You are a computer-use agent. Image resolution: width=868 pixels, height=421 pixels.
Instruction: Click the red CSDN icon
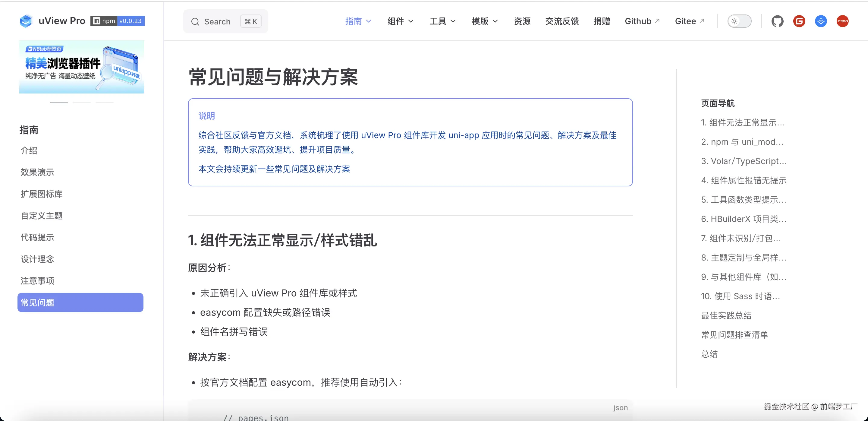point(842,21)
